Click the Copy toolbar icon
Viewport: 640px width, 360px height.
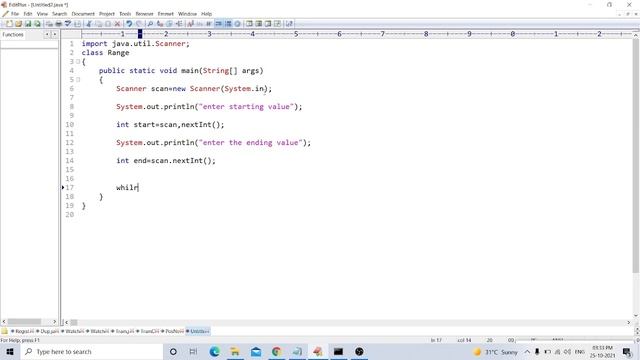click(98, 24)
